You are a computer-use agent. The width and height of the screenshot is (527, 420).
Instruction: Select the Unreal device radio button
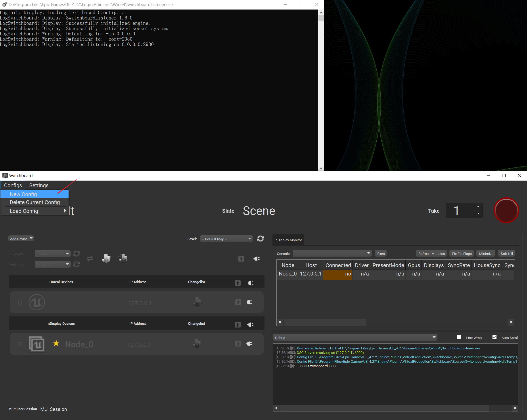pyautogui.click(x=20, y=302)
